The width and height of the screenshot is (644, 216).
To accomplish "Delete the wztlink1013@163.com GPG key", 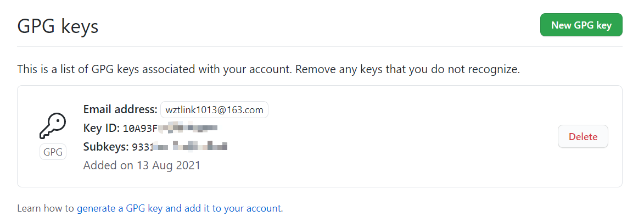I will (583, 137).
